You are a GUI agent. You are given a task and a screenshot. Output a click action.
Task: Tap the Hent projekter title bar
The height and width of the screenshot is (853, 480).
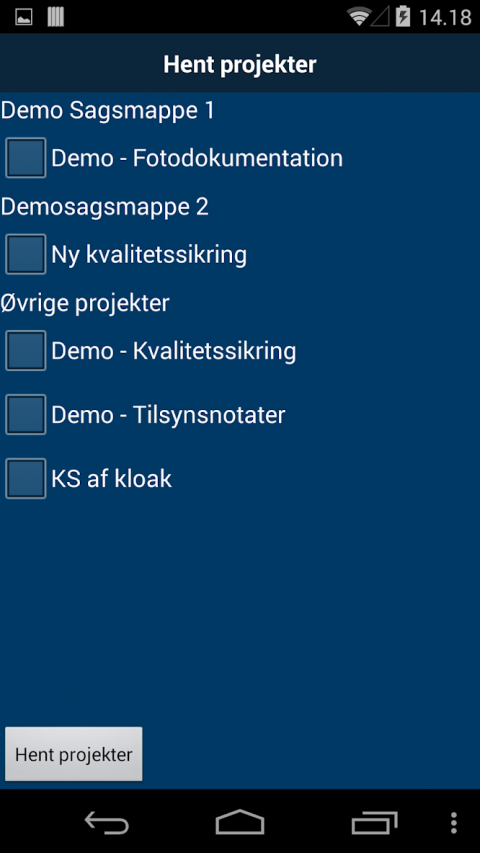240,65
